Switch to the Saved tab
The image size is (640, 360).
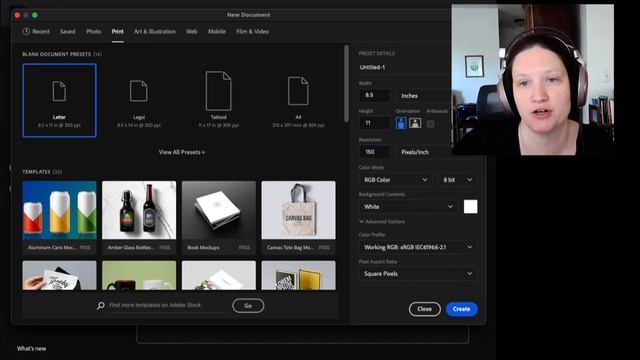pyautogui.click(x=67, y=31)
